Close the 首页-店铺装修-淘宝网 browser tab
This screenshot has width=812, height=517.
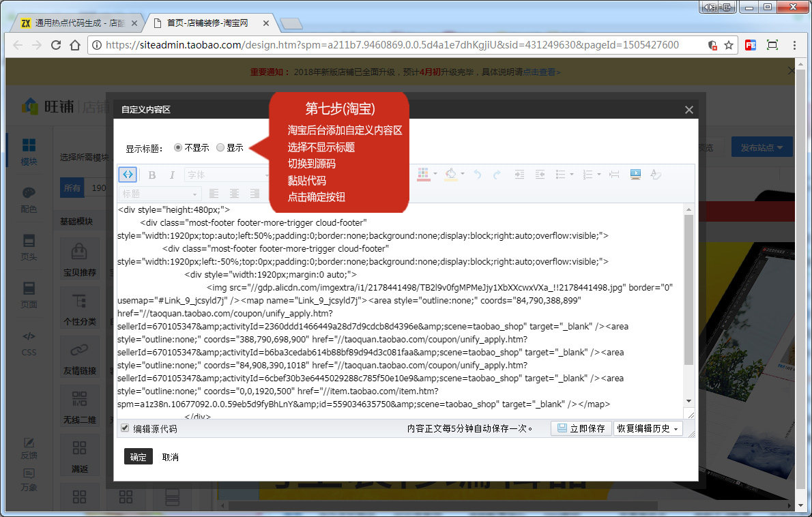point(265,23)
